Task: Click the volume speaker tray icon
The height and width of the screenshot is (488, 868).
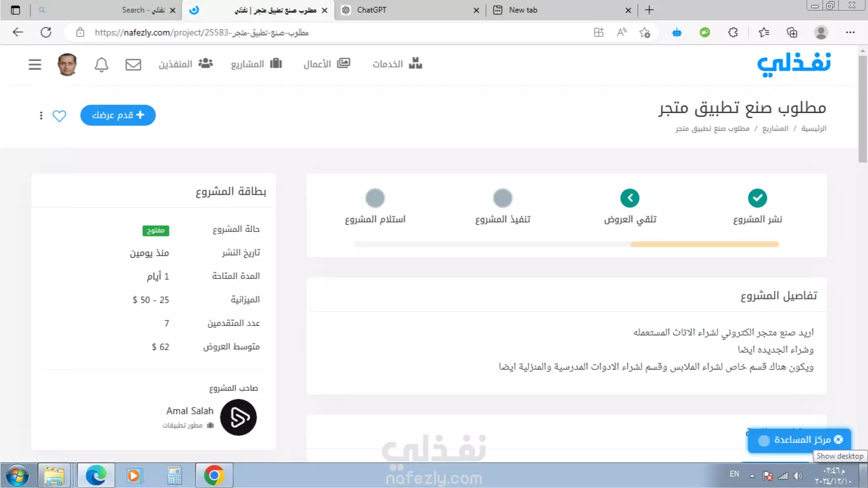Action: pyautogui.click(x=798, y=475)
